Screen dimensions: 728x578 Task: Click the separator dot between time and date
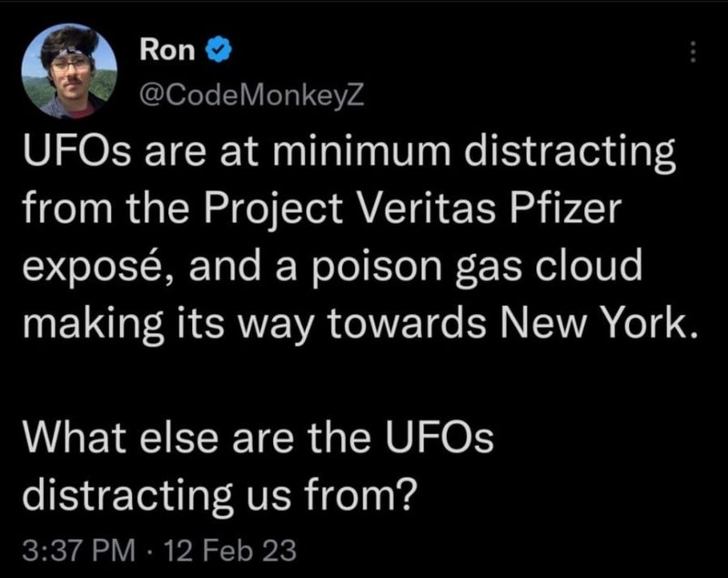[x=144, y=550]
